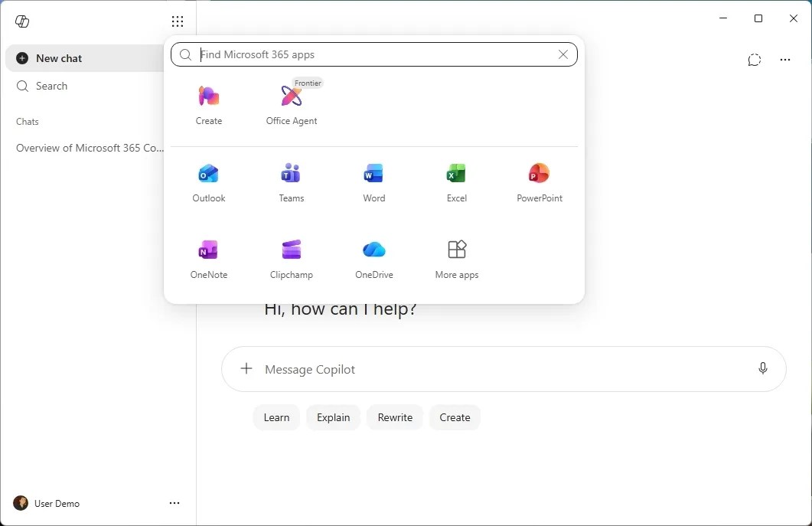The image size is (812, 526).
Task: Select the Learn suggestion
Action: click(x=276, y=418)
